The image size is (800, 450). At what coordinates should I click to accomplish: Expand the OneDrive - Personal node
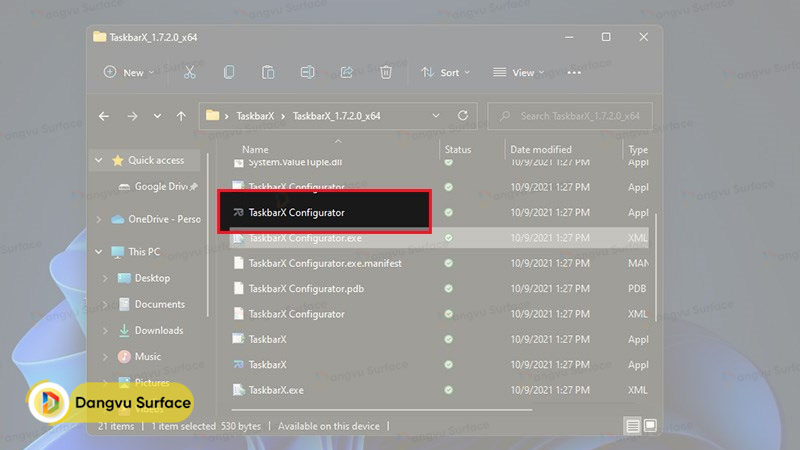98,219
